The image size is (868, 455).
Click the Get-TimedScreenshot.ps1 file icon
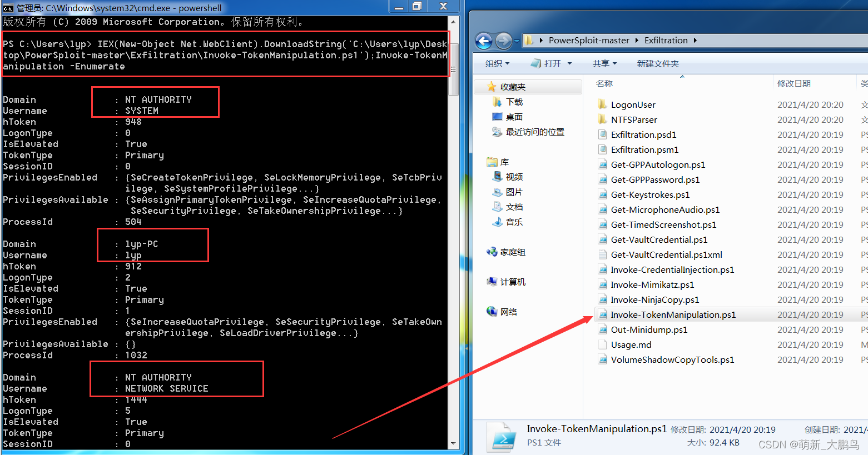(x=602, y=224)
